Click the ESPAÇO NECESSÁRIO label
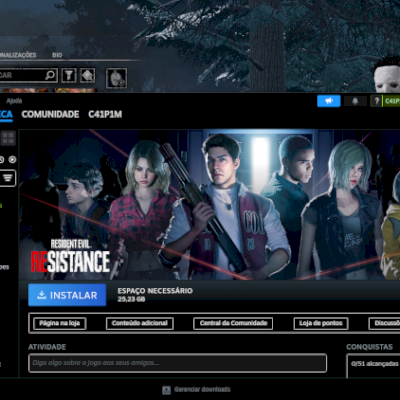Viewport: 400px width, 400px height. coord(155,291)
